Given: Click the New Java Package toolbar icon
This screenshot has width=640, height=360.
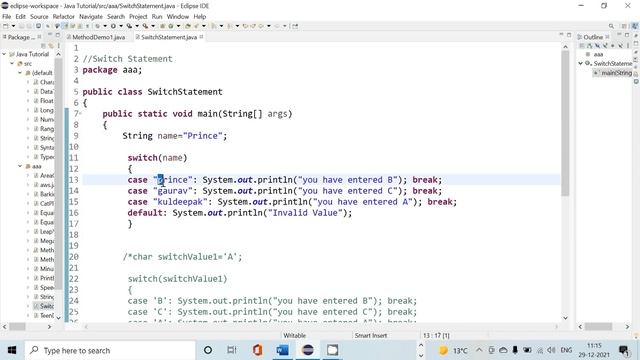Looking at the screenshot, I should coord(162,26).
